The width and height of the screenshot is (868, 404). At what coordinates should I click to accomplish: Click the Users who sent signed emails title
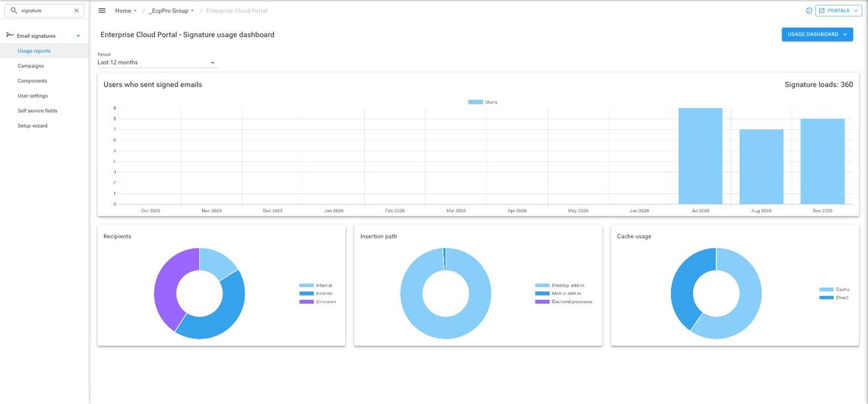[153, 84]
